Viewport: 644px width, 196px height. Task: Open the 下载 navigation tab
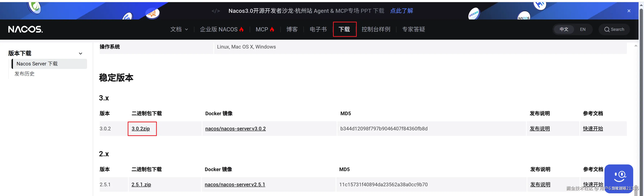(x=344, y=30)
